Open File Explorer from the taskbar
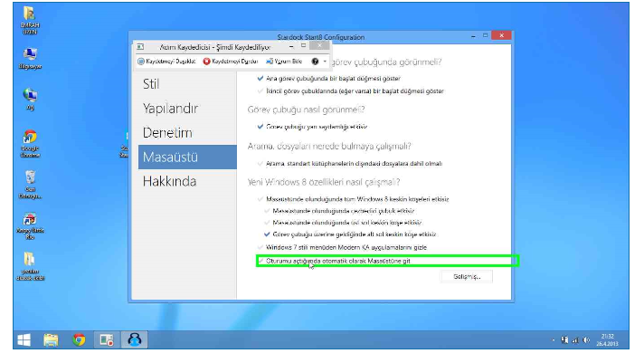Viewport: 644px width, 363px height. tap(51, 340)
